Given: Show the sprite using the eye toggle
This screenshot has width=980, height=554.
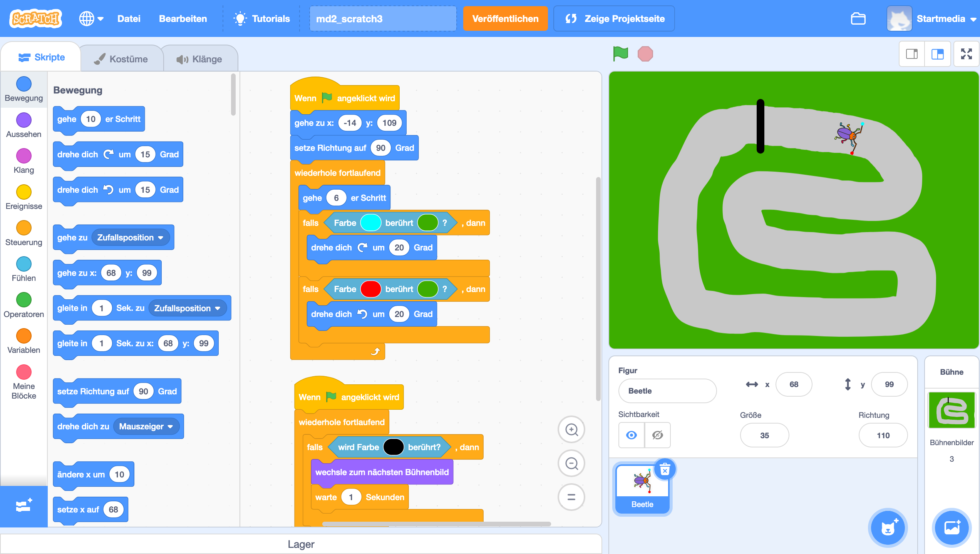Looking at the screenshot, I should [x=632, y=435].
